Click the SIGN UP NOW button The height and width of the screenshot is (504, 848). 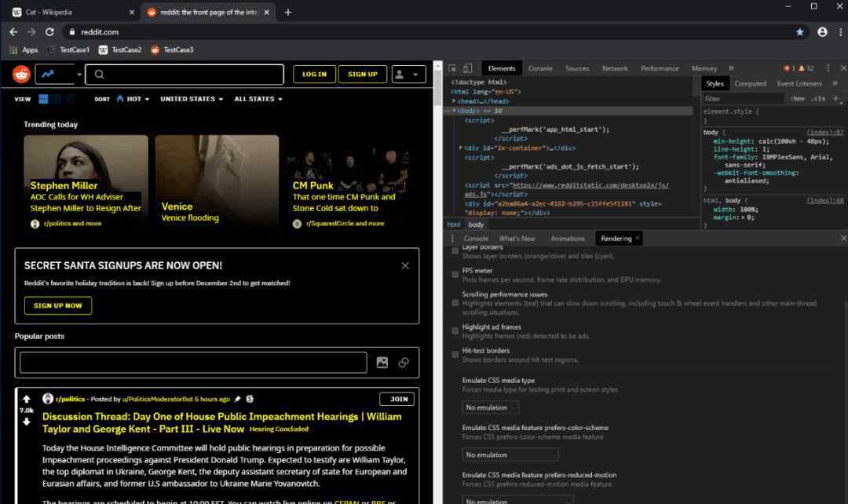pyautogui.click(x=58, y=305)
